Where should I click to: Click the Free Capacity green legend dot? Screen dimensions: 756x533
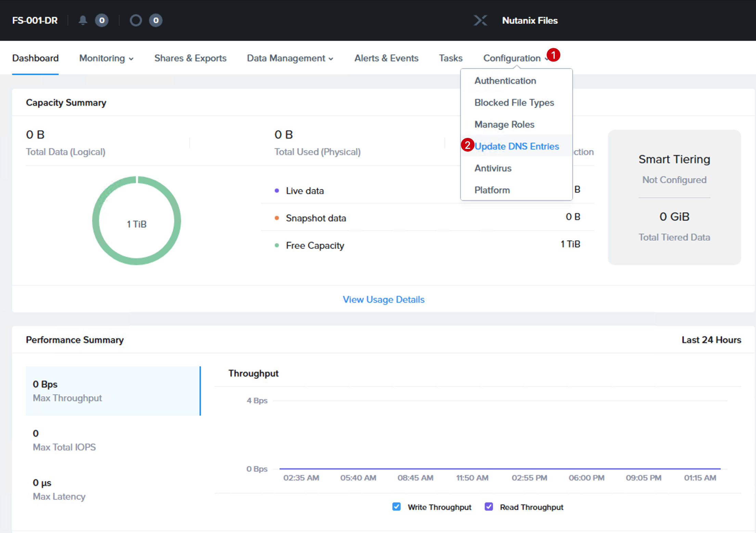(277, 245)
